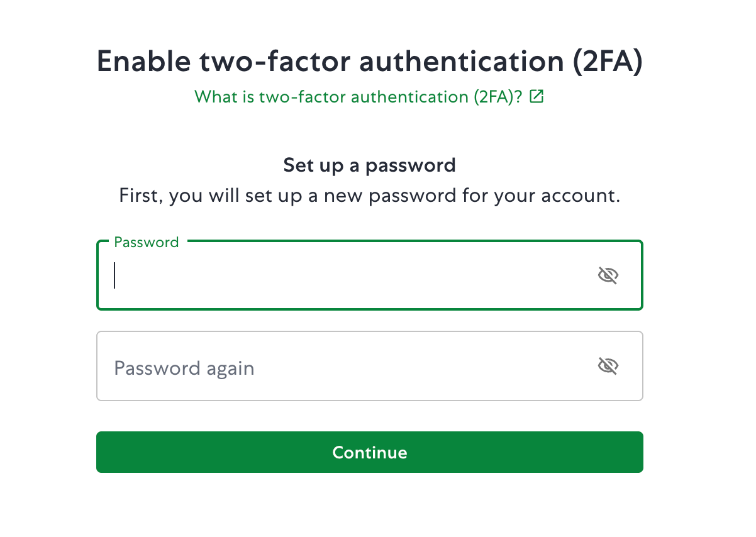Viewport: 756px width, 537px height.
Task: Show password in the Password field
Action: point(608,275)
